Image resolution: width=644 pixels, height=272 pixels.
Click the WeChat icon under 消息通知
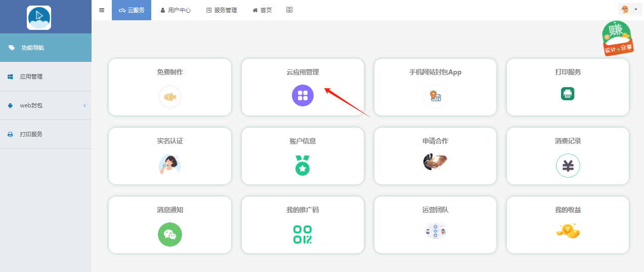pos(170,235)
